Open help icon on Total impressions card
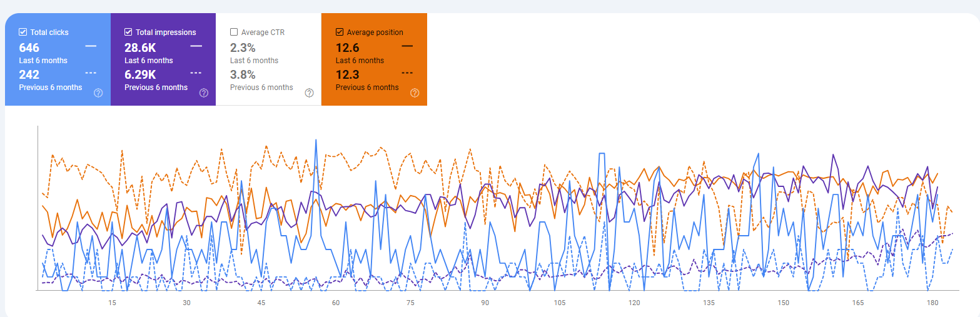This screenshot has height=317, width=980. [204, 93]
